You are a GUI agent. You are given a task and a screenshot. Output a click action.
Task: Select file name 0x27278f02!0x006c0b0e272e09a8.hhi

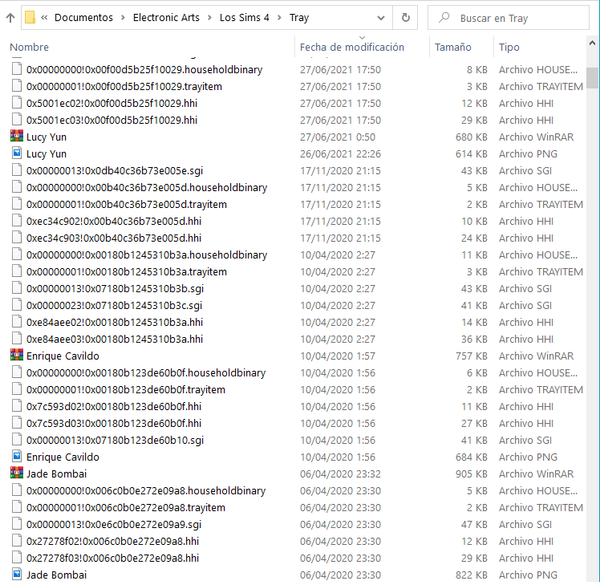tap(112, 541)
